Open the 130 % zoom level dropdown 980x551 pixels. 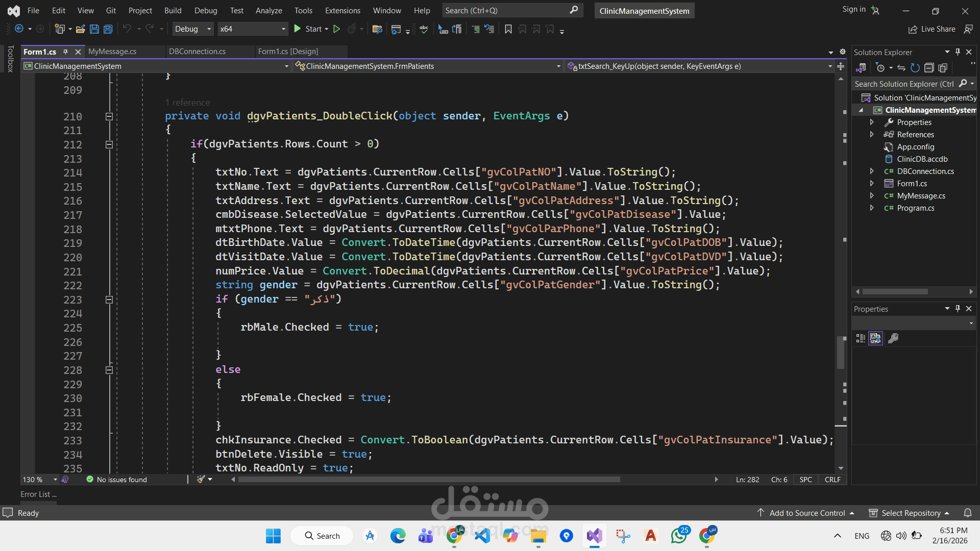click(55, 480)
